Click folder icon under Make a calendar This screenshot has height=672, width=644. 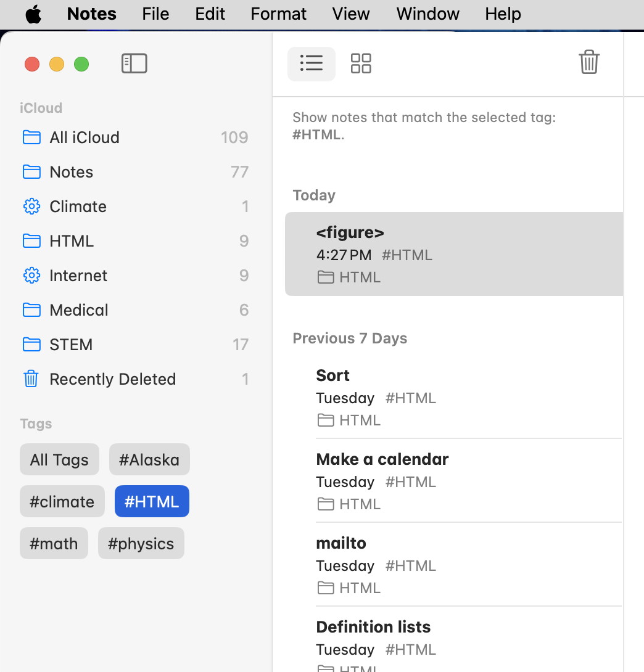(326, 504)
